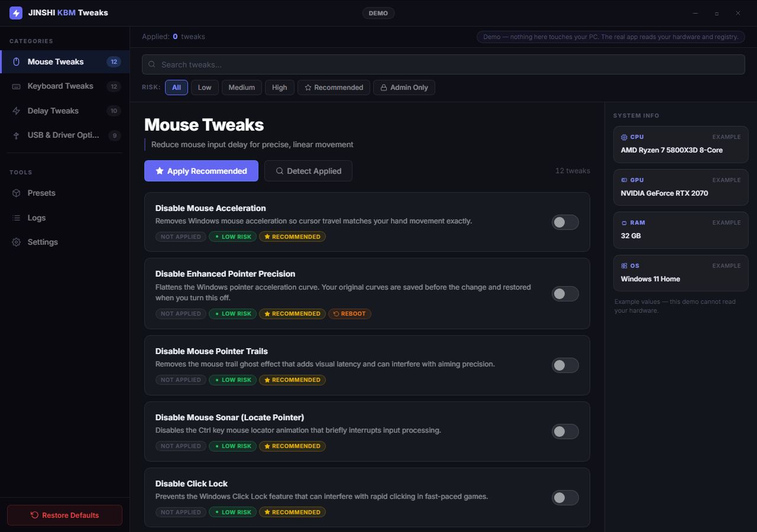This screenshot has width=757, height=532.
Task: Click the keyboard icon beside Keyboard Tweaks
Action: point(16,86)
